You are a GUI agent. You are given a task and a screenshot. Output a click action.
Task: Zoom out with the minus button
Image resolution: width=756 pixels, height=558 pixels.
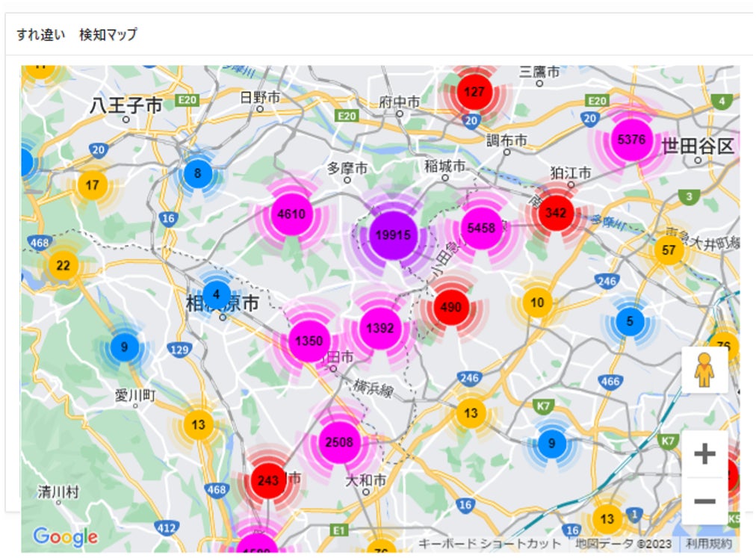tap(704, 500)
